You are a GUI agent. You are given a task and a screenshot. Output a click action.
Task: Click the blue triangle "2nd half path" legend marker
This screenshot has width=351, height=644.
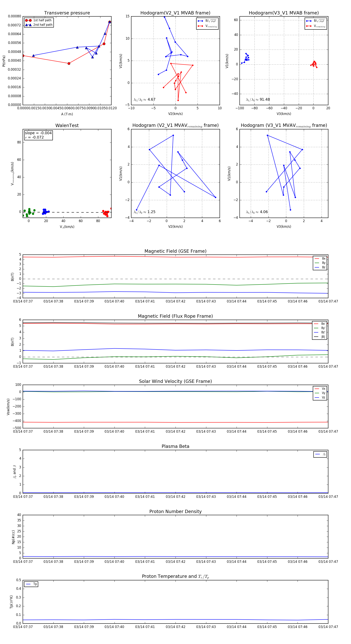point(28,25)
